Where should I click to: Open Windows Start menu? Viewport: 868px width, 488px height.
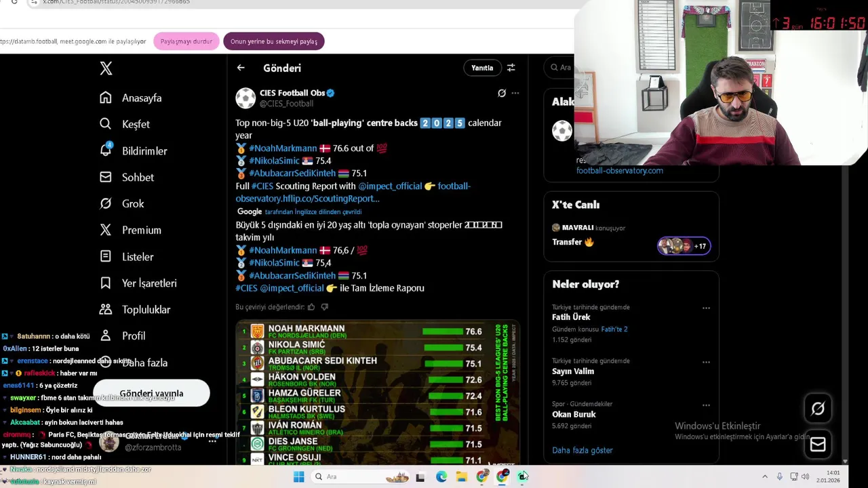click(x=298, y=476)
